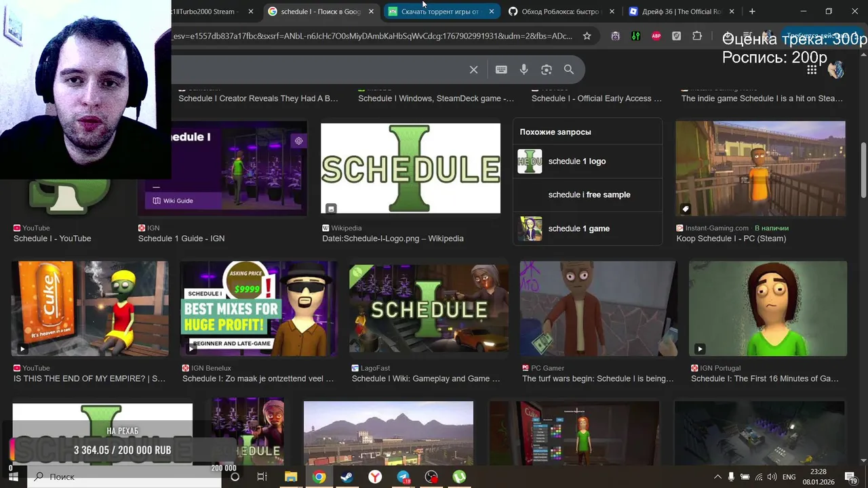Click the Windows taskbar search box 'Поиск'
The height and width of the screenshot is (488, 868).
pyautogui.click(x=124, y=477)
